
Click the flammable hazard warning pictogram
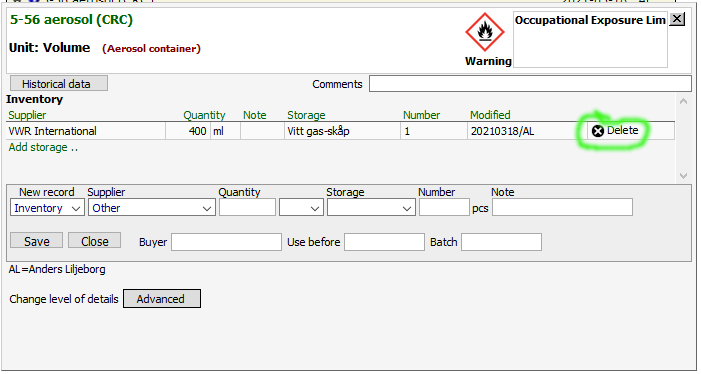point(485,32)
